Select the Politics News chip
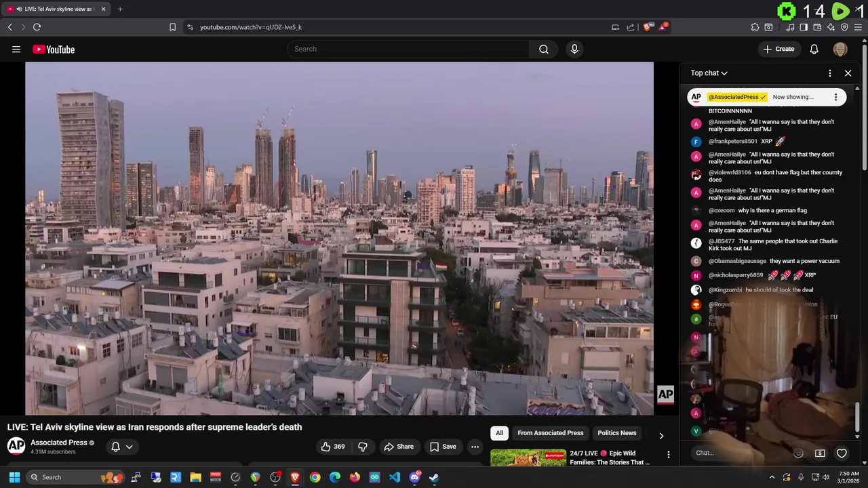Screen dimensions: 868x488 pos(617,433)
